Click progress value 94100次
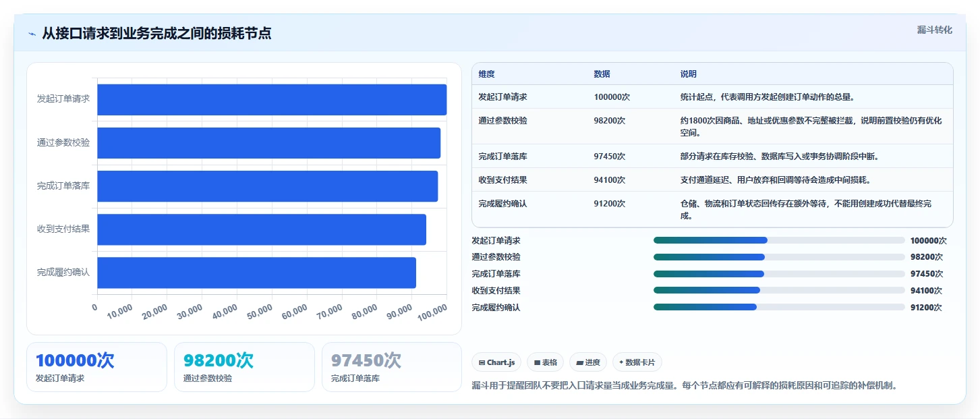 (x=926, y=291)
